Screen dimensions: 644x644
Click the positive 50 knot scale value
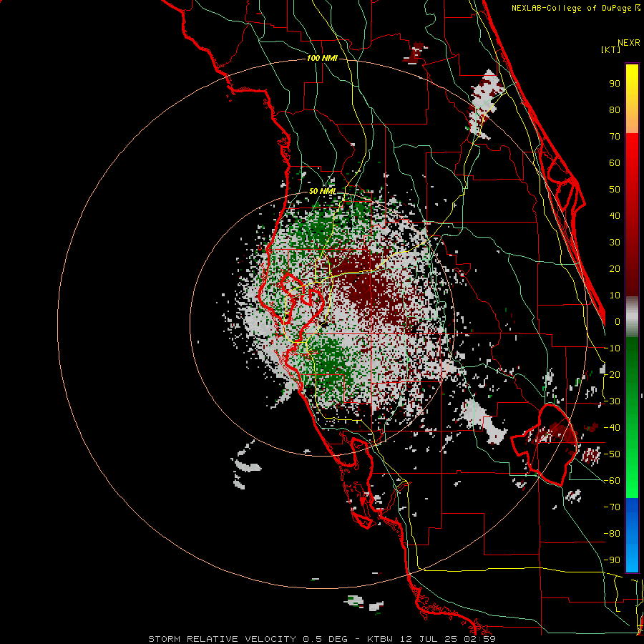615,190
